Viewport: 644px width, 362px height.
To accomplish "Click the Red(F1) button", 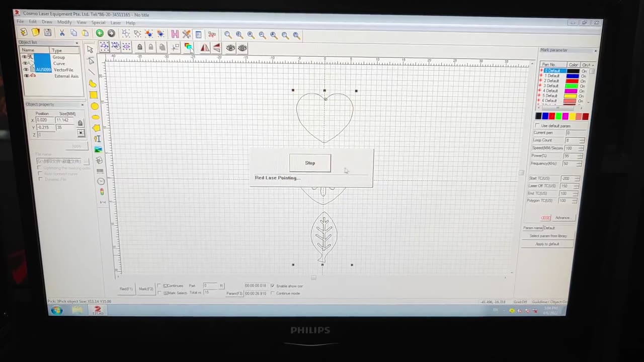I will click(126, 289).
